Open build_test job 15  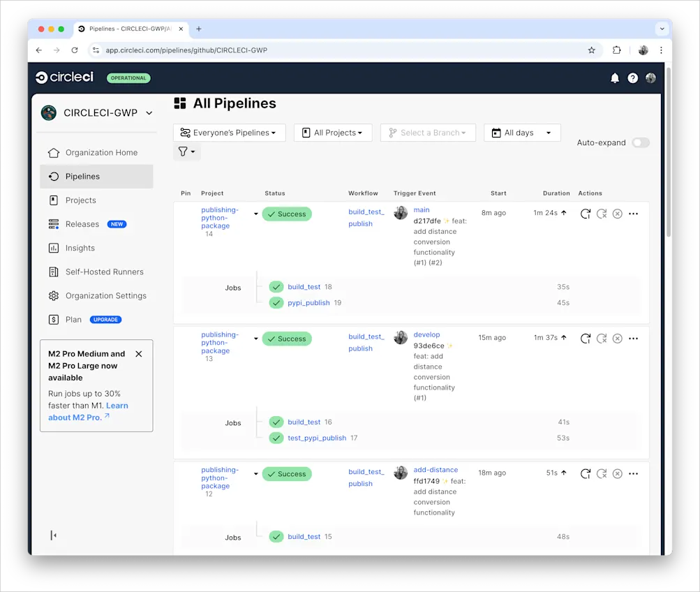304,537
